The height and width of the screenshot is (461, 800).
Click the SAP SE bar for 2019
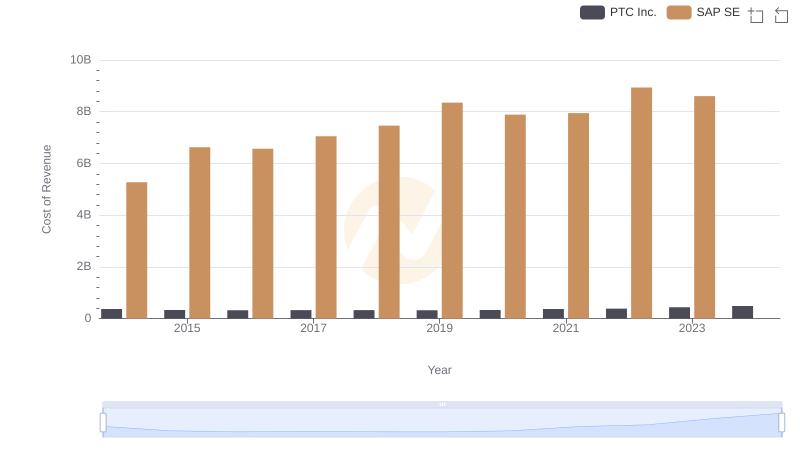pos(452,211)
